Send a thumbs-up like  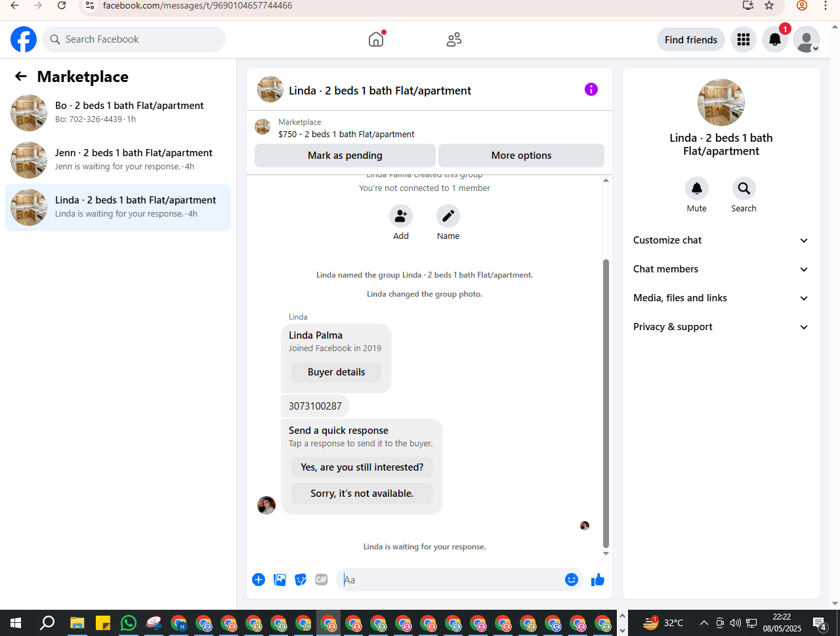point(598,580)
